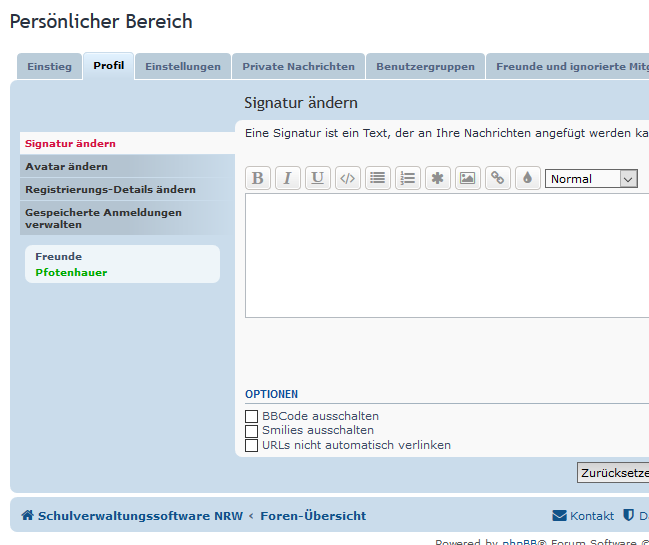
Task: Click the underline formatting button
Action: 318,178
